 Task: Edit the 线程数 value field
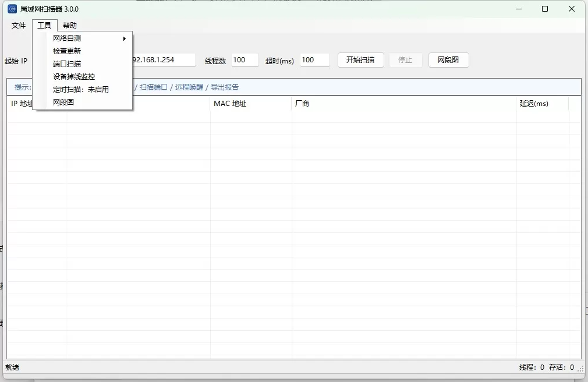click(245, 60)
